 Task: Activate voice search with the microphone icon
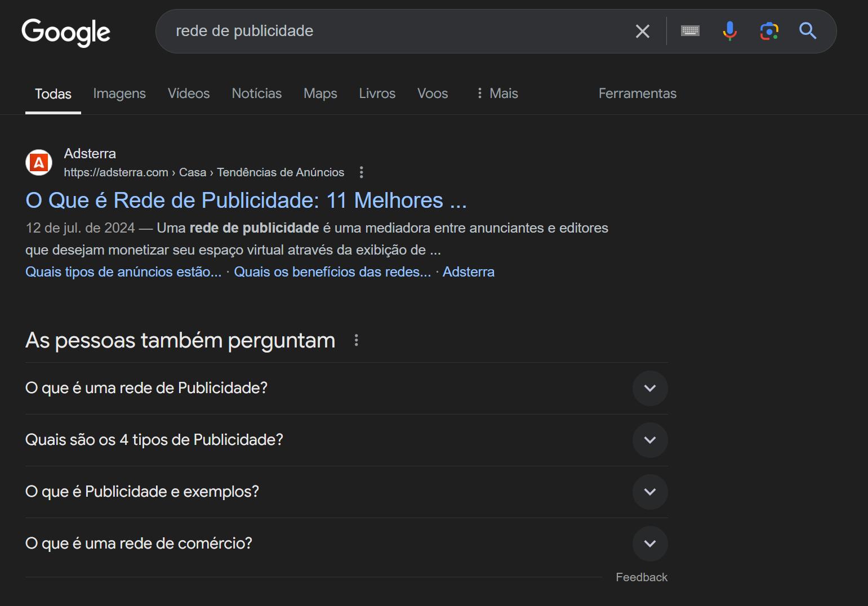(729, 31)
